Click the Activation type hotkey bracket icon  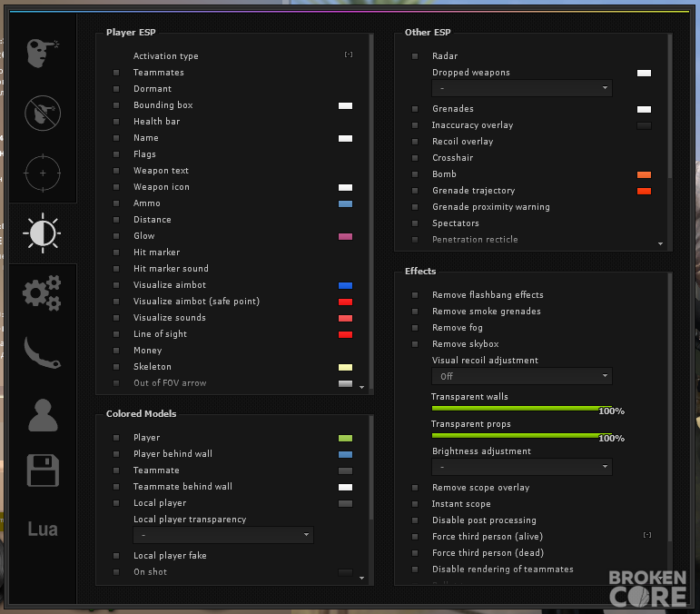coord(349,54)
